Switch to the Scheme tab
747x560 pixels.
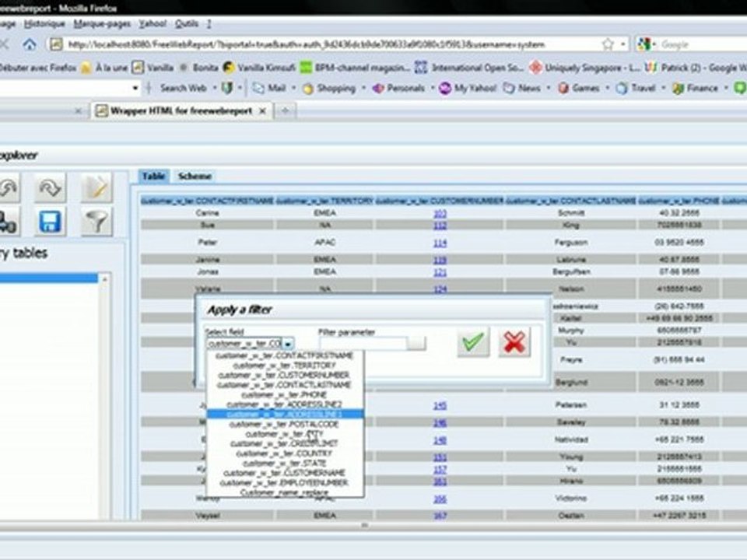pos(195,177)
